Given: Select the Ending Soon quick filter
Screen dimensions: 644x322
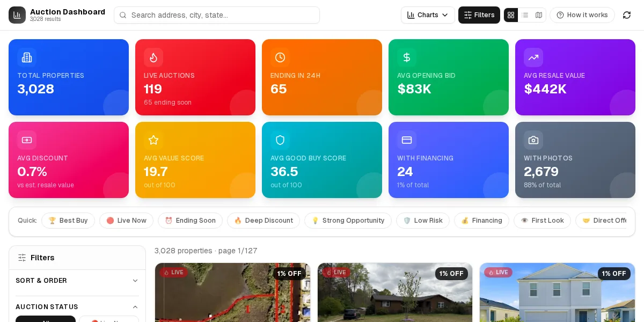Looking at the screenshot, I should [x=190, y=221].
